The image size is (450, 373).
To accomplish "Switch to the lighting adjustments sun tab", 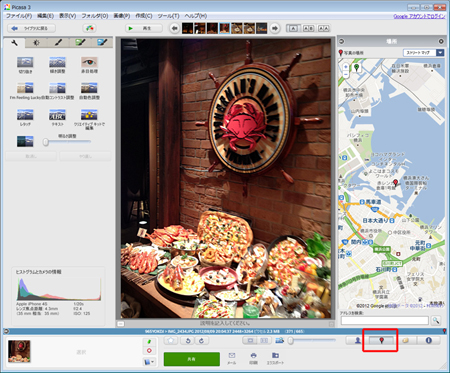I will click(x=36, y=43).
